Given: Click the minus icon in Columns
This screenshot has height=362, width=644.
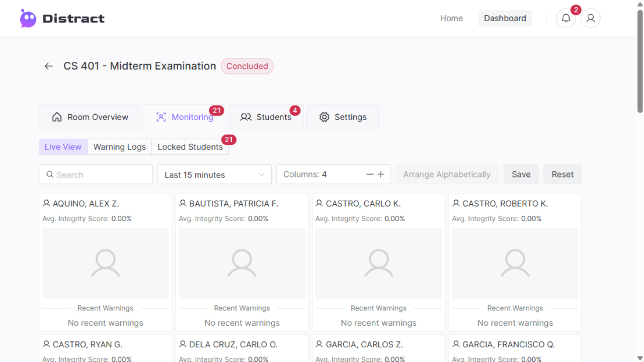Looking at the screenshot, I should click(370, 174).
